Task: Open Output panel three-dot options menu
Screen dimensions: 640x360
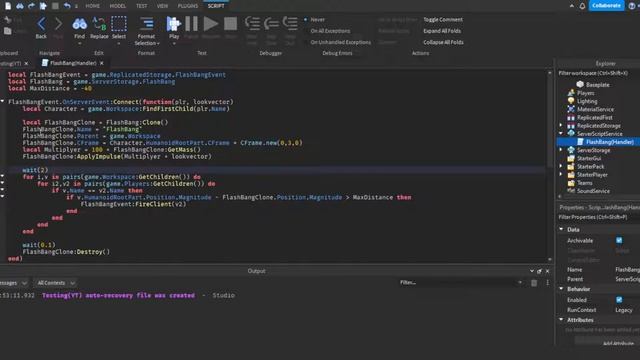Action: 547,282
